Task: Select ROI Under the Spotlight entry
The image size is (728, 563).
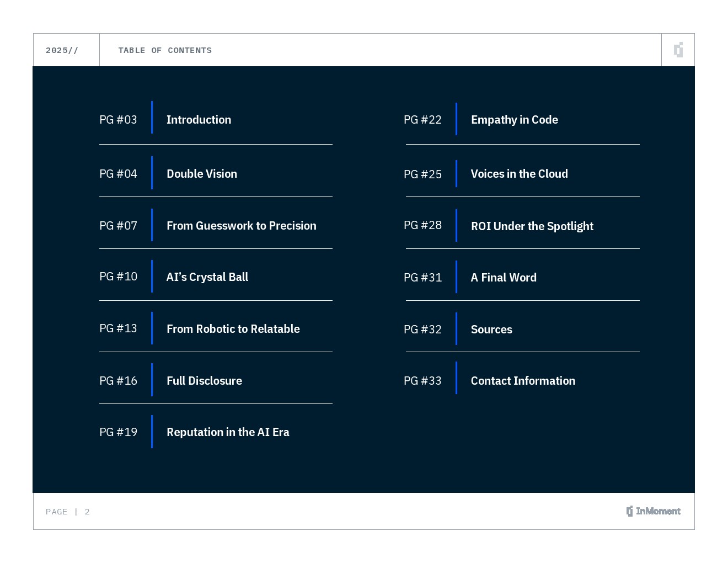Action: [x=532, y=226]
